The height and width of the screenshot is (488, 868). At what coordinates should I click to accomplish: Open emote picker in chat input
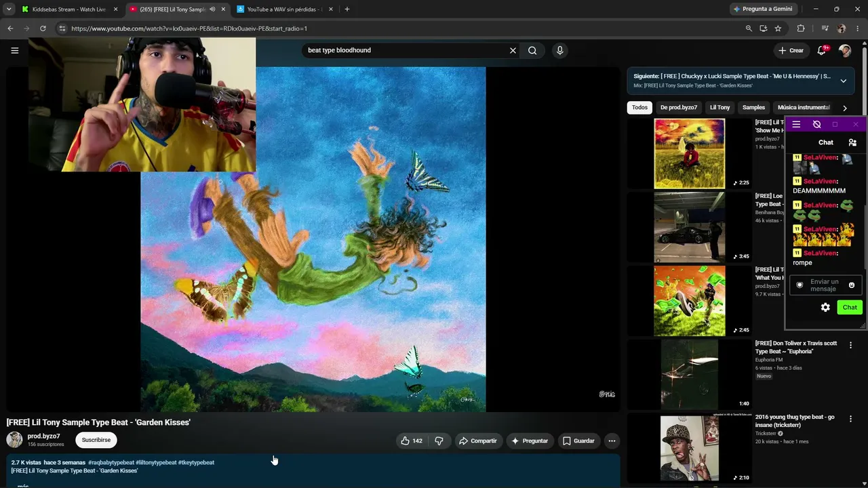point(852,285)
